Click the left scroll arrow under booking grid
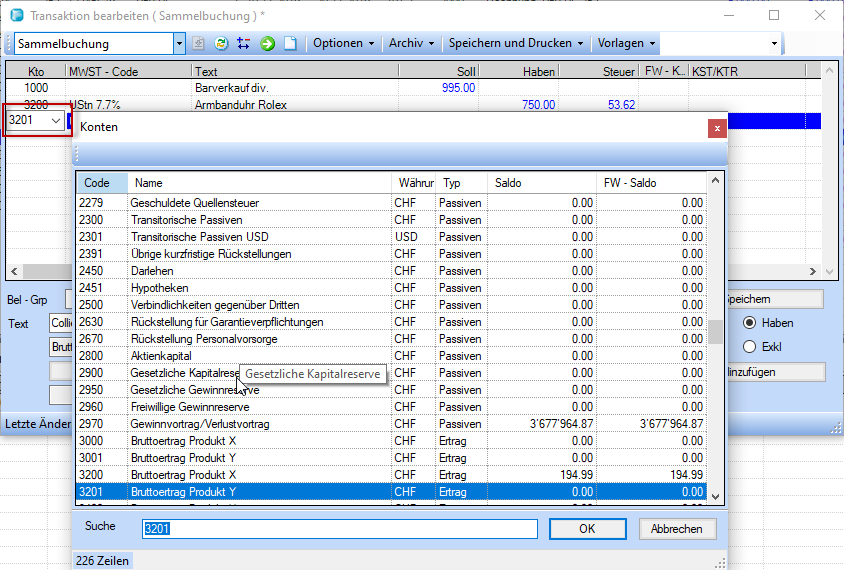This screenshot has height=570, width=844. [x=13, y=272]
